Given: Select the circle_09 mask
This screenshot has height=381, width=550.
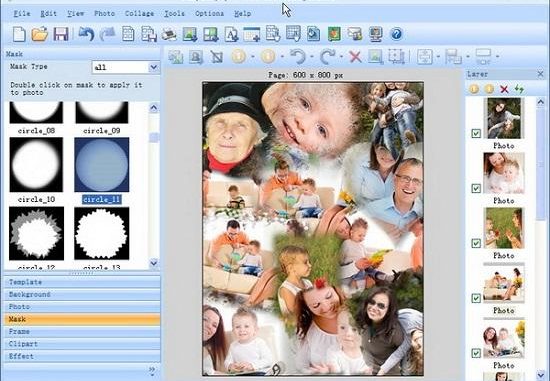Looking at the screenshot, I should pos(102,113).
